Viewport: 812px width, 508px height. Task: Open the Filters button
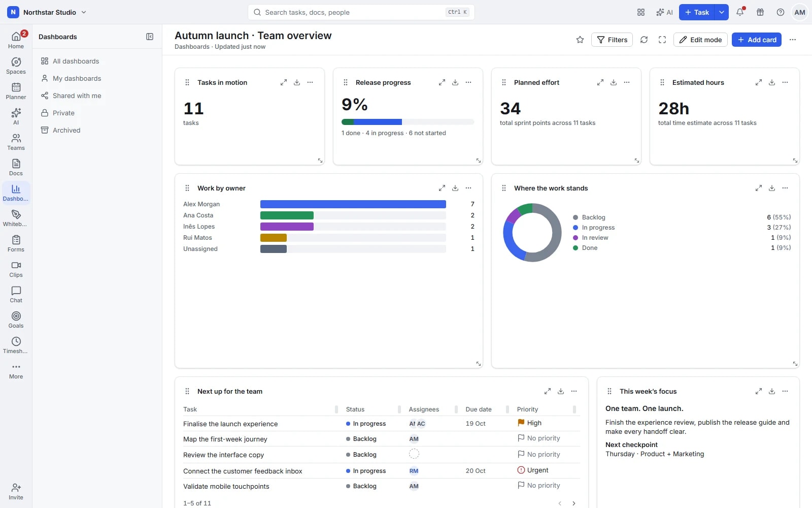click(612, 40)
